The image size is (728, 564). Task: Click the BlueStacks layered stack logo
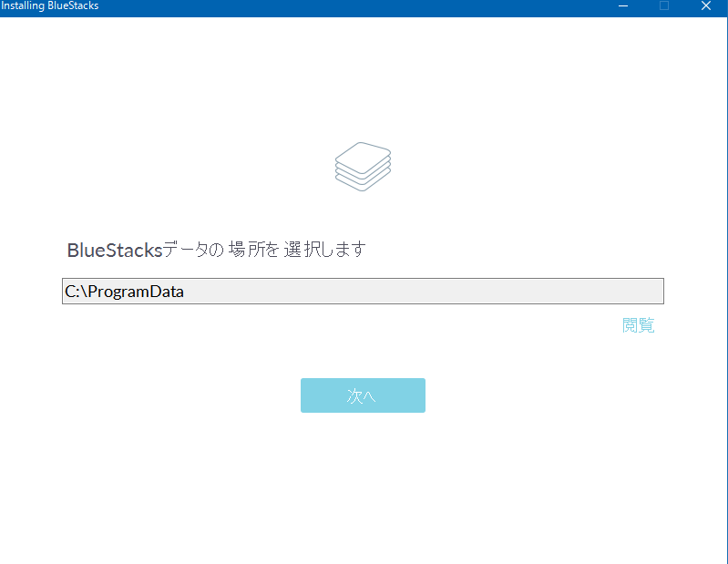click(x=363, y=167)
